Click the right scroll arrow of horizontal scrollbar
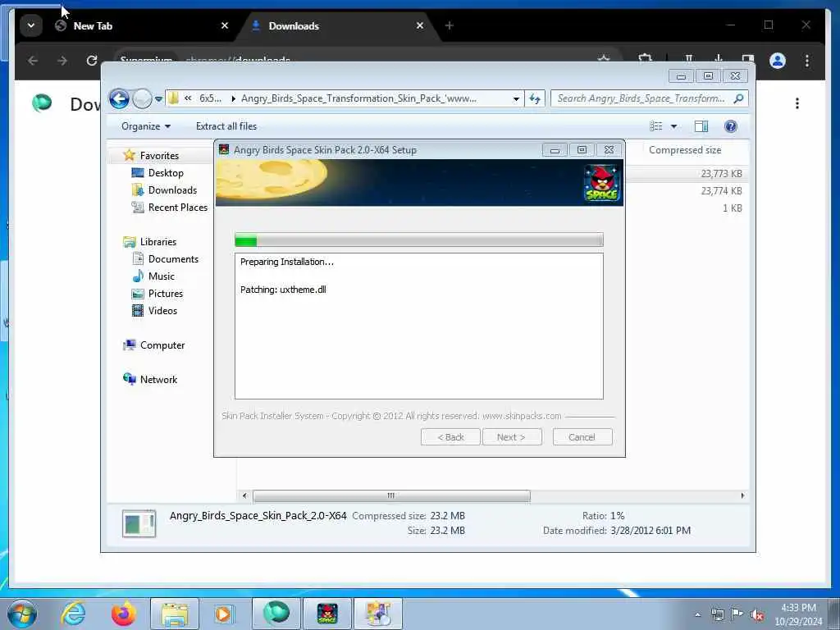Screen dimensions: 840x630 pyautogui.click(x=742, y=496)
